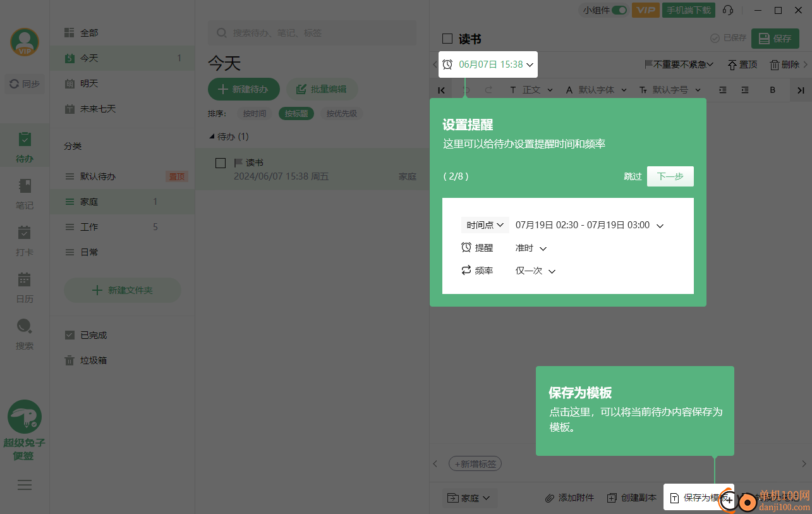Open the 垃圾箱 trash folder
Image resolution: width=812 pixels, height=514 pixels.
click(x=123, y=360)
